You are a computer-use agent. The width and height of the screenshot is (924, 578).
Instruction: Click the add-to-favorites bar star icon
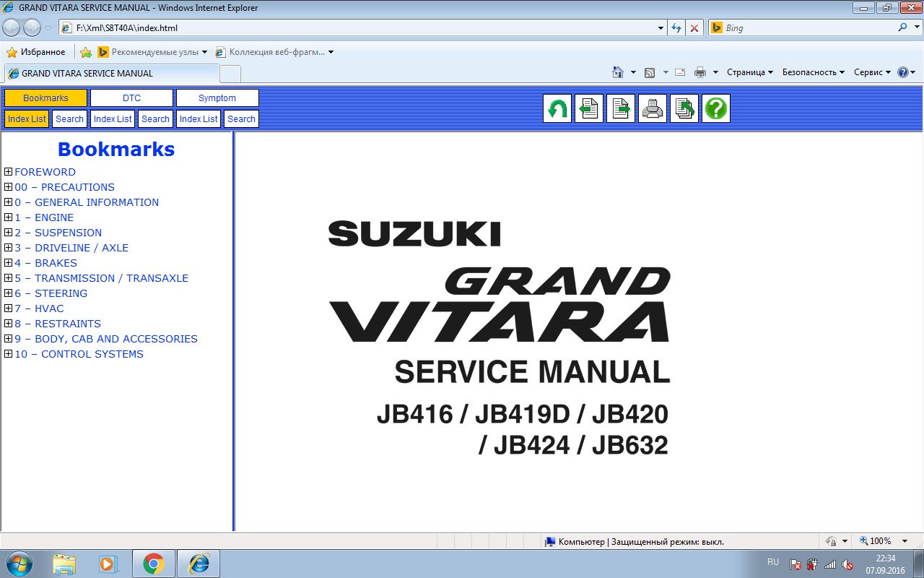pyautogui.click(x=86, y=52)
